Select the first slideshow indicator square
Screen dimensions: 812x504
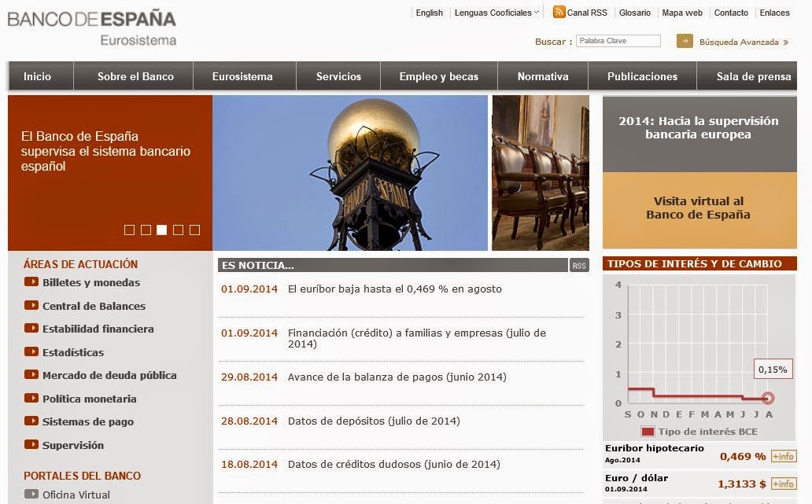click(x=130, y=230)
